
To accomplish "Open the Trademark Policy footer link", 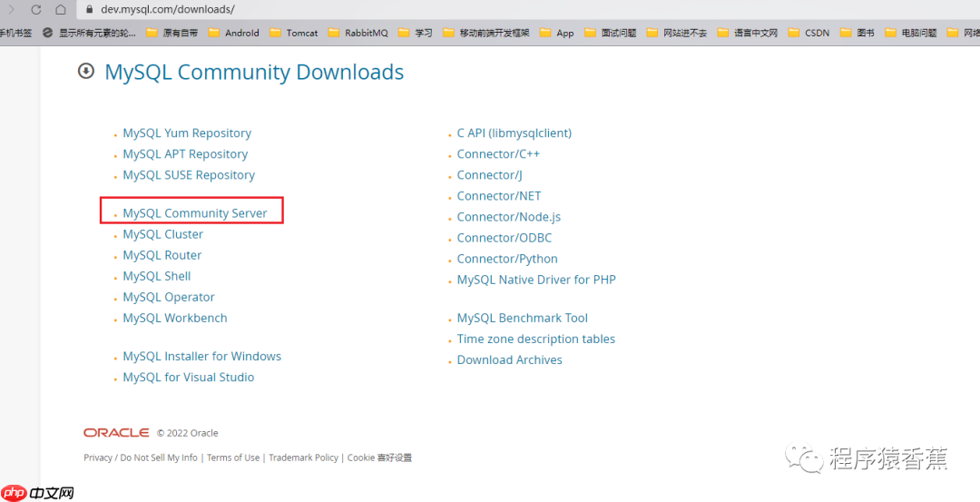I will (x=304, y=458).
